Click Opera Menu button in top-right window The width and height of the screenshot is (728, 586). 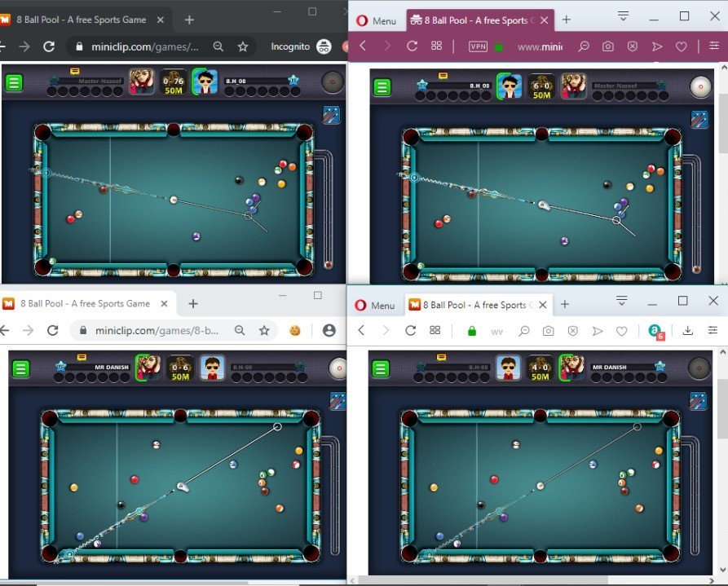pos(377,21)
